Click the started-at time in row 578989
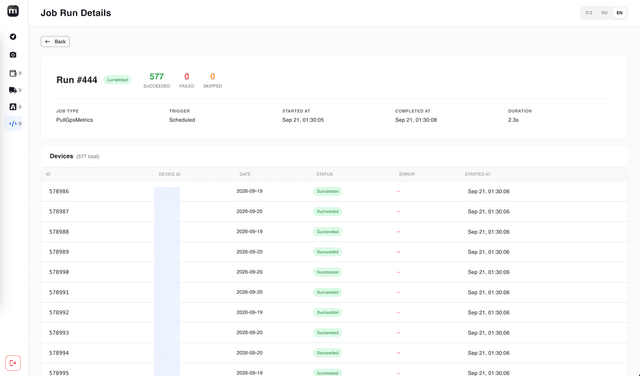Image resolution: width=640 pixels, height=376 pixels. point(489,252)
